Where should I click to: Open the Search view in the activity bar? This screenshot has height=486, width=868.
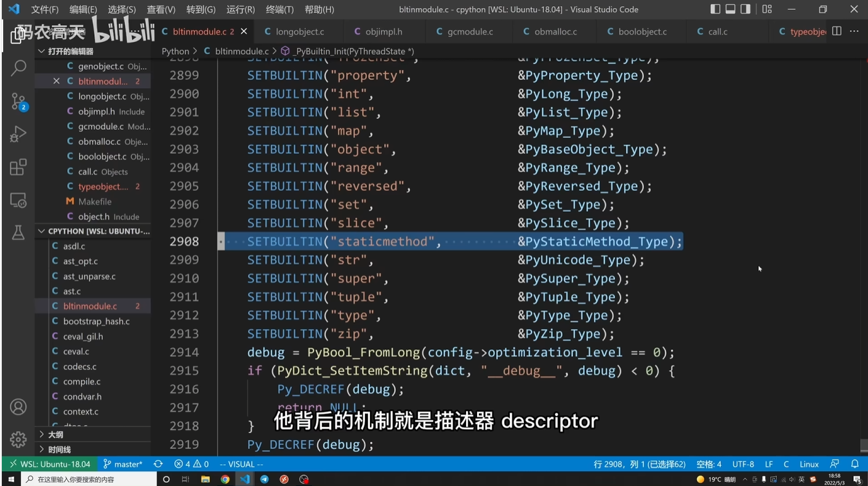coord(18,67)
